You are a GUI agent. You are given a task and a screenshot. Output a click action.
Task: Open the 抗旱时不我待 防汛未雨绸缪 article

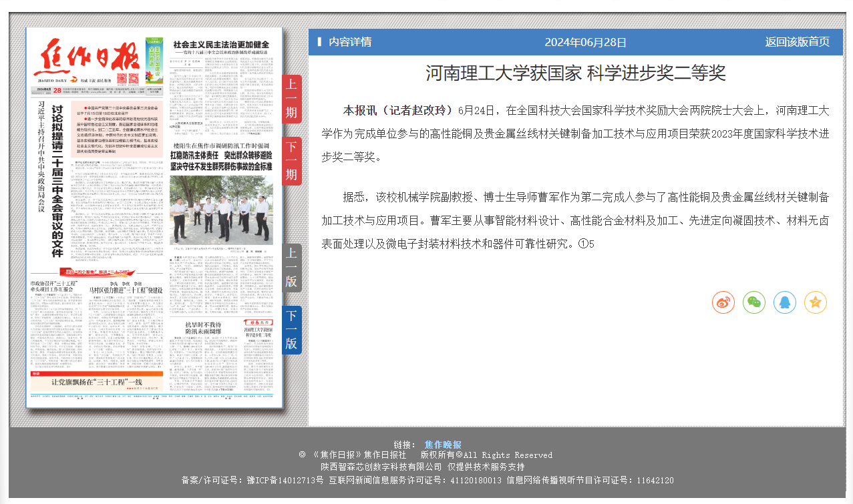[203, 328]
